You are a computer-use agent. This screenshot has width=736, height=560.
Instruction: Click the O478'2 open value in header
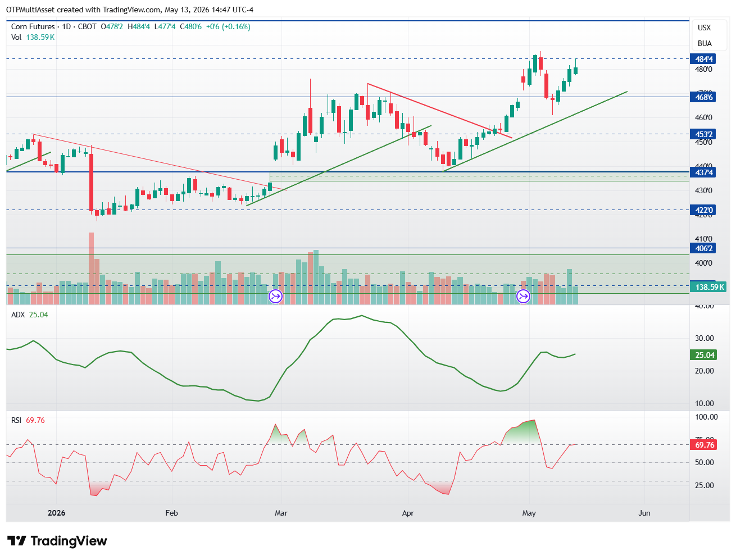pyautogui.click(x=112, y=26)
